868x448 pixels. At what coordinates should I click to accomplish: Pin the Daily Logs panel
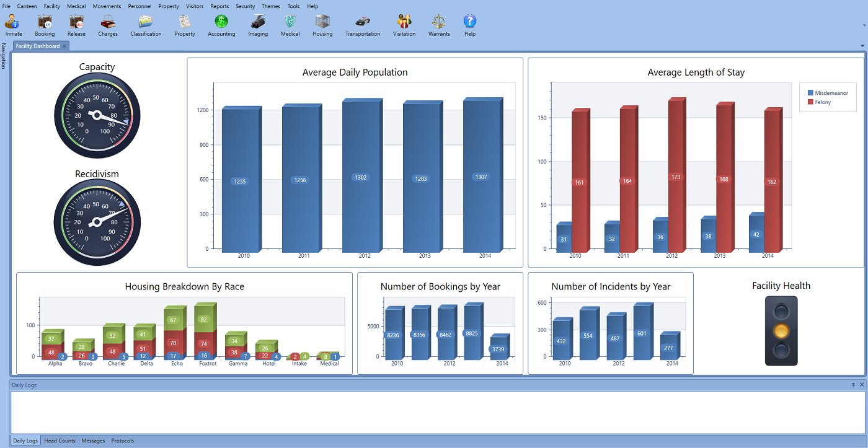853,385
